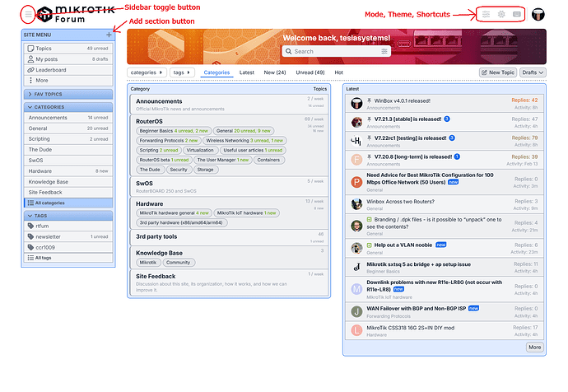Switch to the Hot tab
The width and height of the screenshot is (568, 392).
point(338,72)
